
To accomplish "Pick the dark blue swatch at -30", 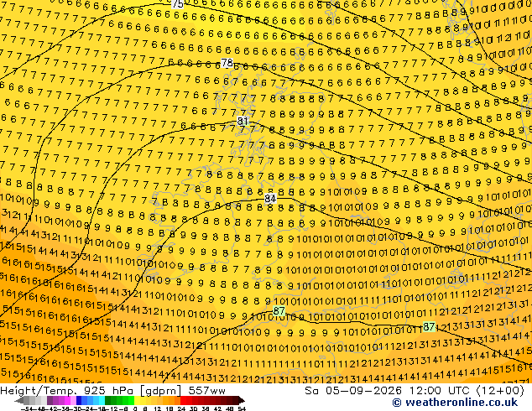I will point(79,400).
